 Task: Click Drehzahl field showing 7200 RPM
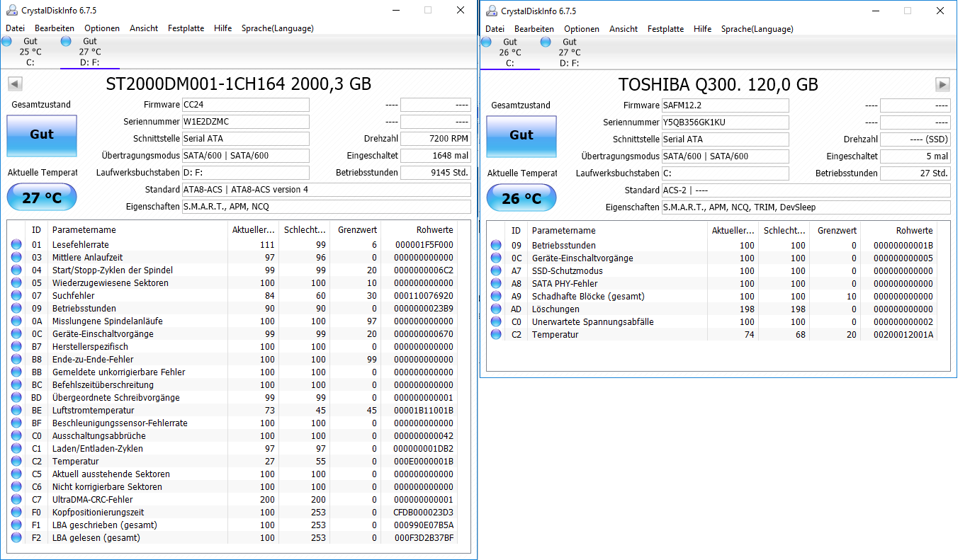436,139
